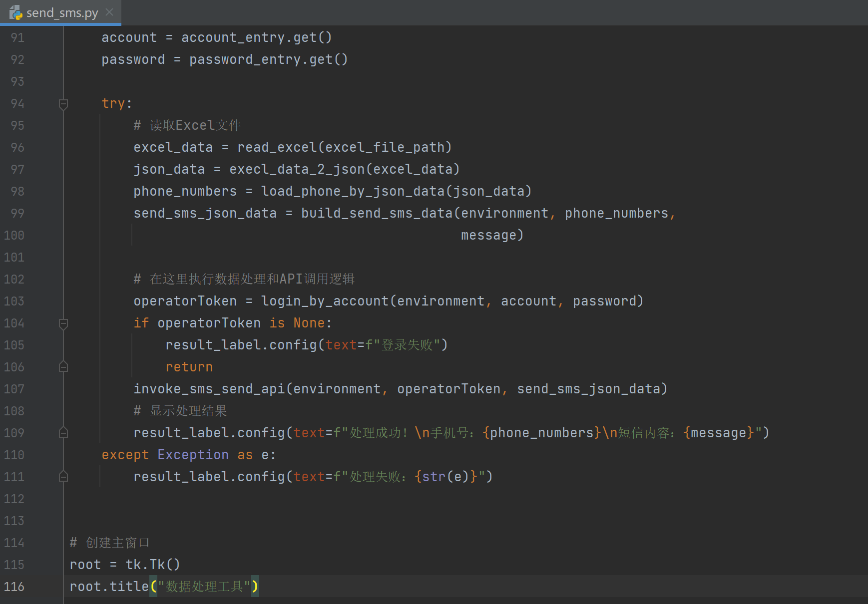Click the str(e) expression
The height and width of the screenshot is (604, 868).
click(x=445, y=477)
